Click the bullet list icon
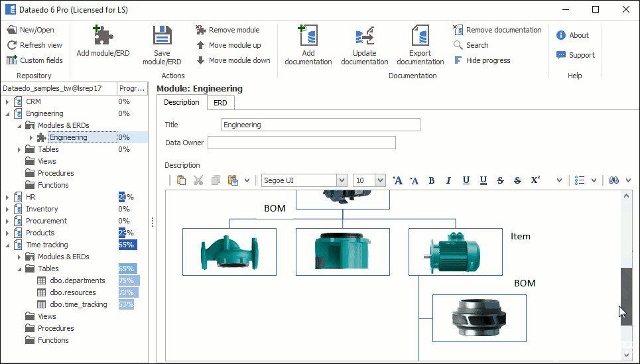640x364 pixels. point(580,180)
